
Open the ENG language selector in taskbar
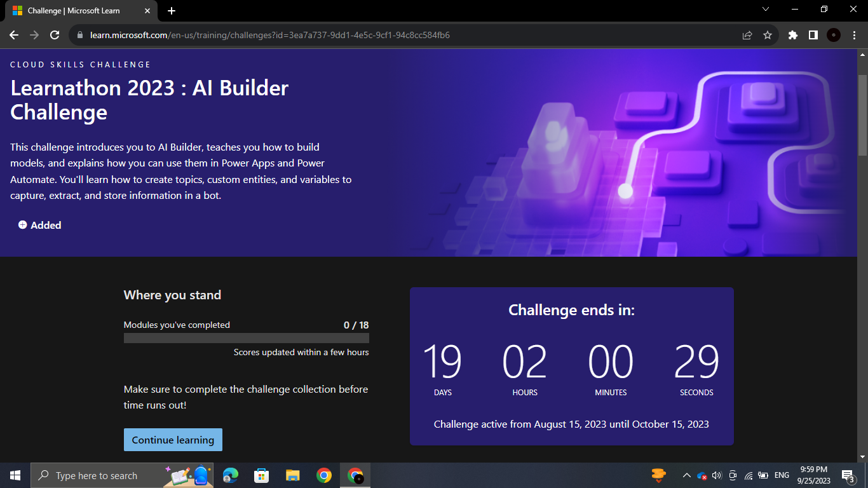(x=781, y=475)
